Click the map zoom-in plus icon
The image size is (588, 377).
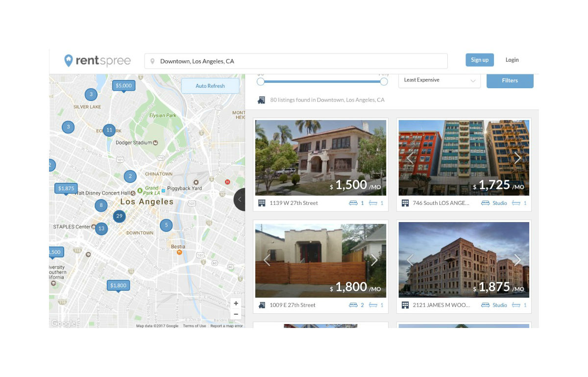(x=236, y=303)
